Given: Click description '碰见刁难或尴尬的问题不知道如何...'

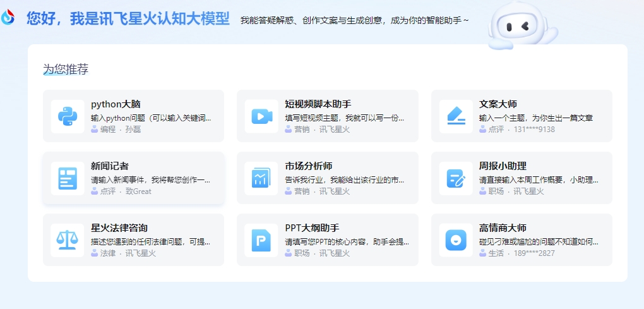Looking at the screenshot, I should point(539,242).
